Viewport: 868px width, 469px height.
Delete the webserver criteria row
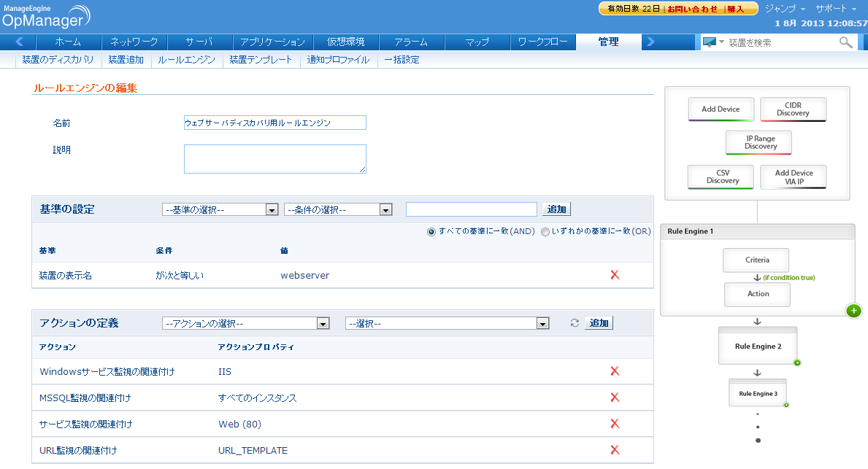coord(614,275)
